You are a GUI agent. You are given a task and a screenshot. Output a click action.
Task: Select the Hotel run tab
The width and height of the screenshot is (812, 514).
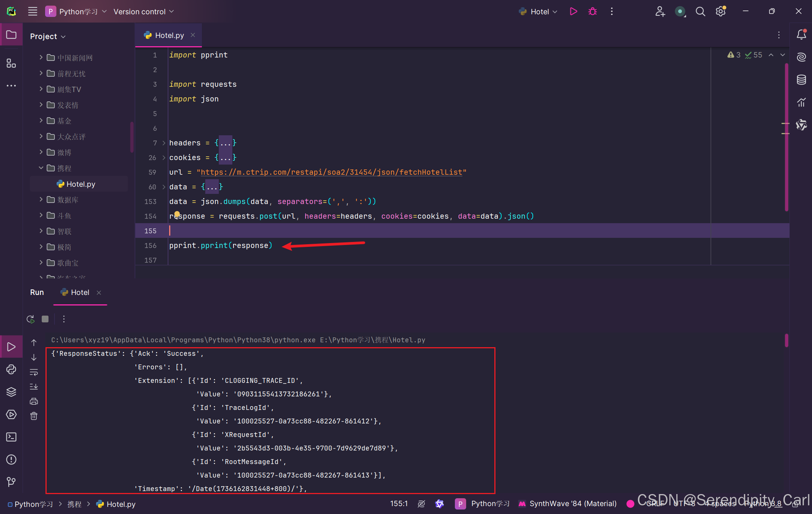point(80,292)
